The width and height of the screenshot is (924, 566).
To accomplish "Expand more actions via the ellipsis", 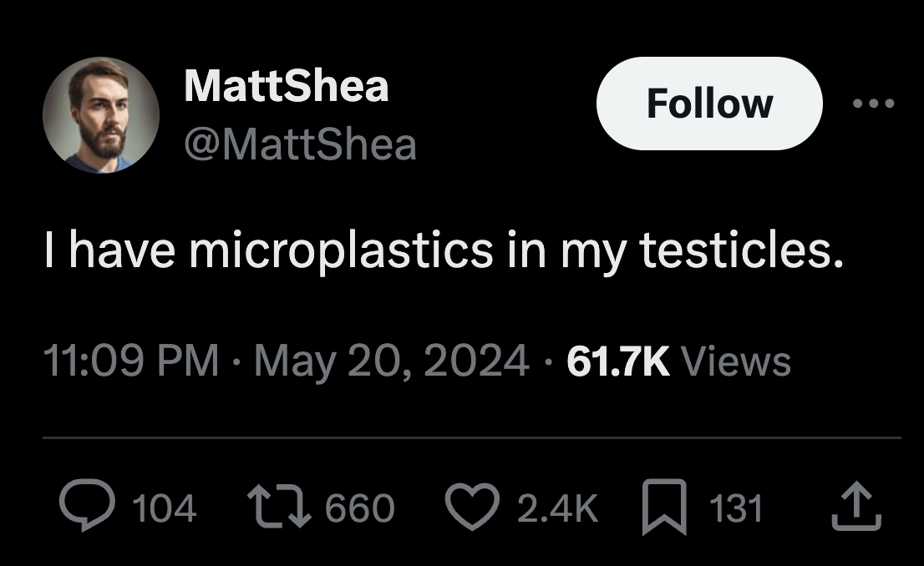I will click(x=874, y=102).
